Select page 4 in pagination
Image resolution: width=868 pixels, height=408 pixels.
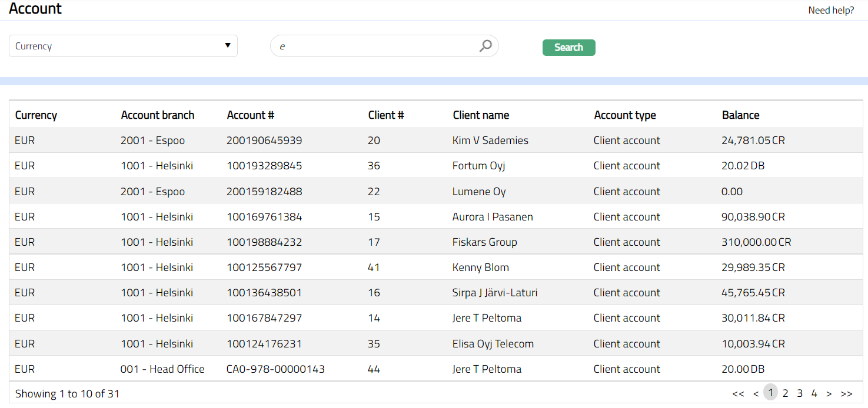click(x=814, y=393)
